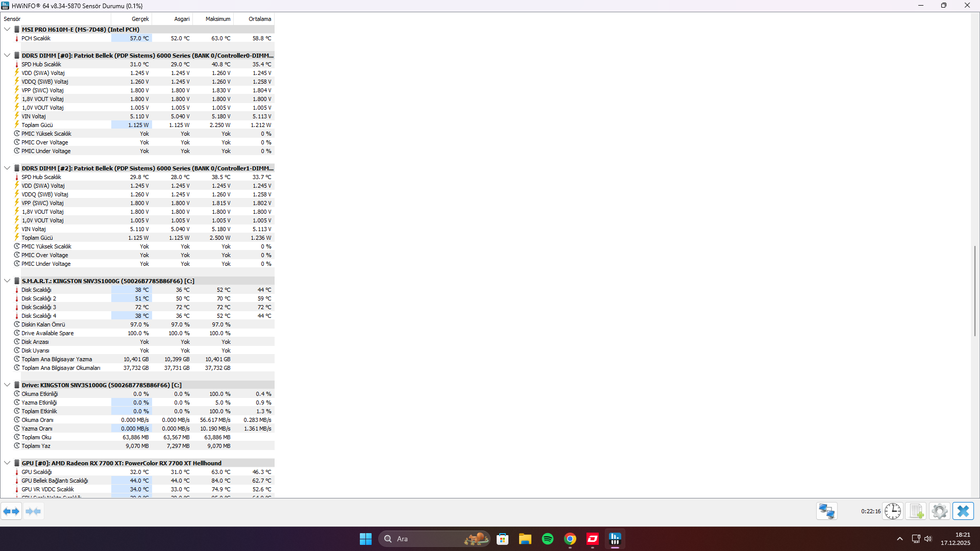This screenshot has height=551, width=980.
Task: Click the vertical scrollbar thumb on the right
Action: point(975,291)
